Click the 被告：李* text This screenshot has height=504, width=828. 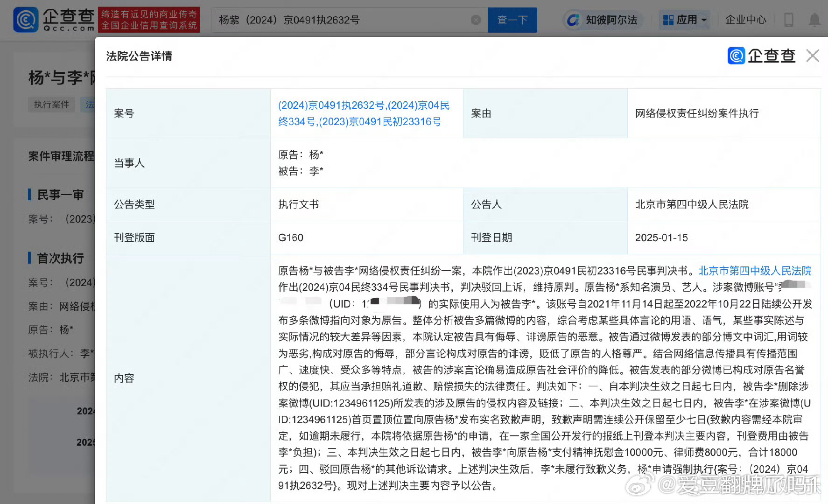click(x=301, y=171)
